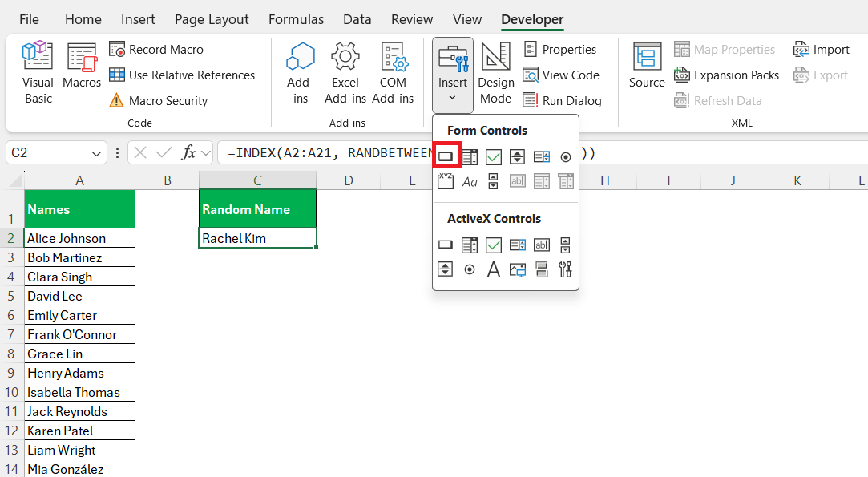Open Macro Security settings
This screenshot has height=477, width=868.
pos(159,101)
